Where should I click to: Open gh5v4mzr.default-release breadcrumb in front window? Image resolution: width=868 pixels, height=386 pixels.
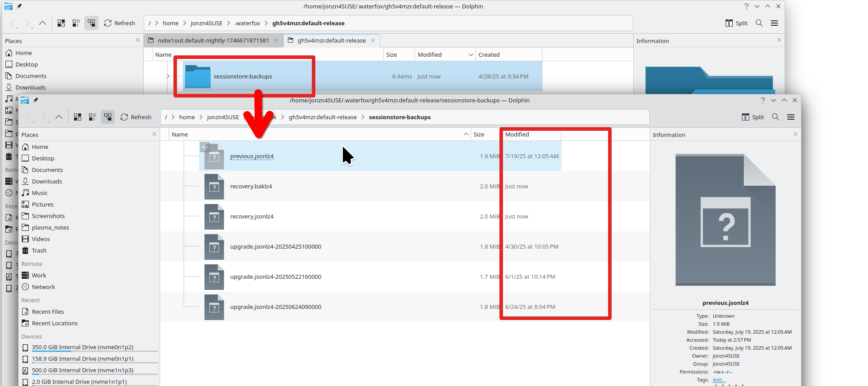[x=322, y=117]
